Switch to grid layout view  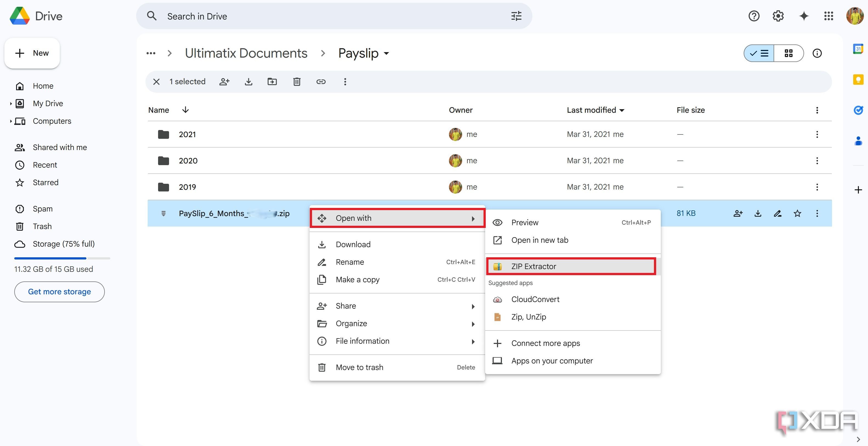[788, 53]
